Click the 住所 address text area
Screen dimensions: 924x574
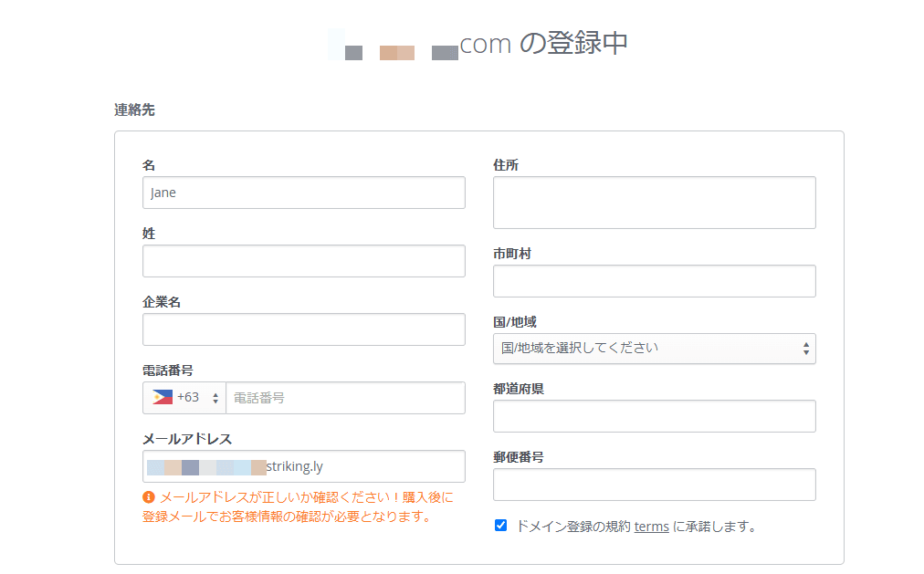point(654,203)
